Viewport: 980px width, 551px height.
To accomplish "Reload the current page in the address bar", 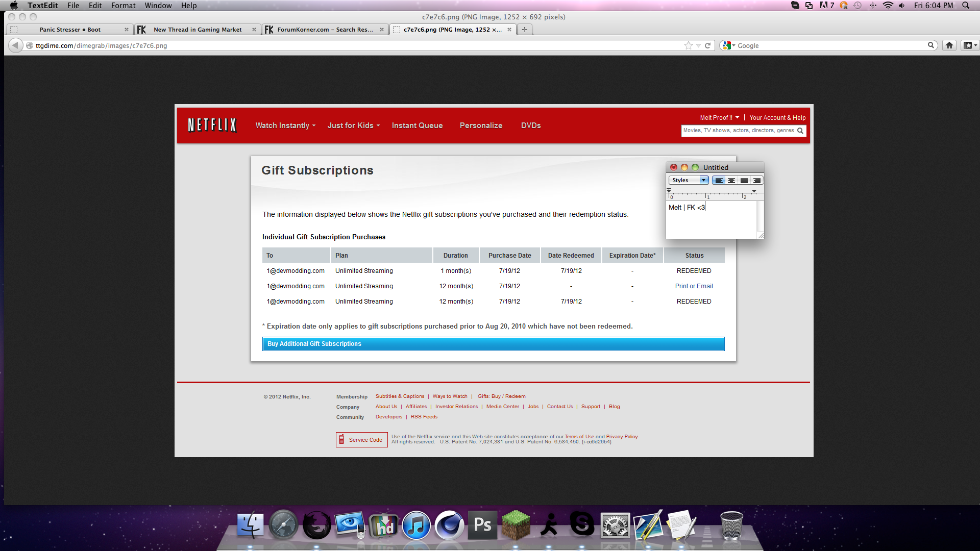I will pyautogui.click(x=708, y=45).
